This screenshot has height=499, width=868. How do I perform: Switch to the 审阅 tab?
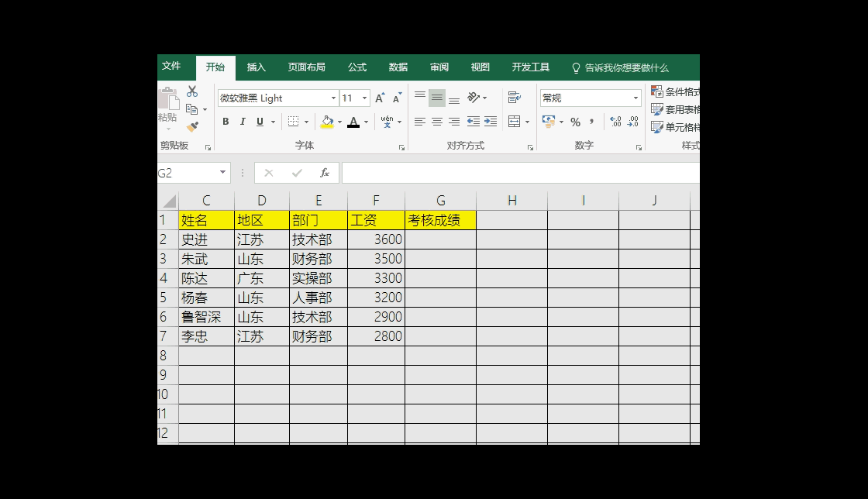[439, 67]
